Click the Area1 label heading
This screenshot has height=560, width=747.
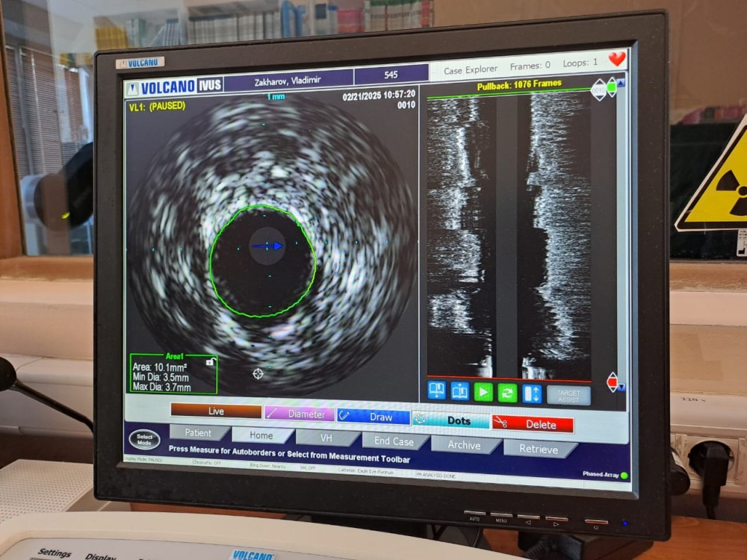tap(174, 355)
